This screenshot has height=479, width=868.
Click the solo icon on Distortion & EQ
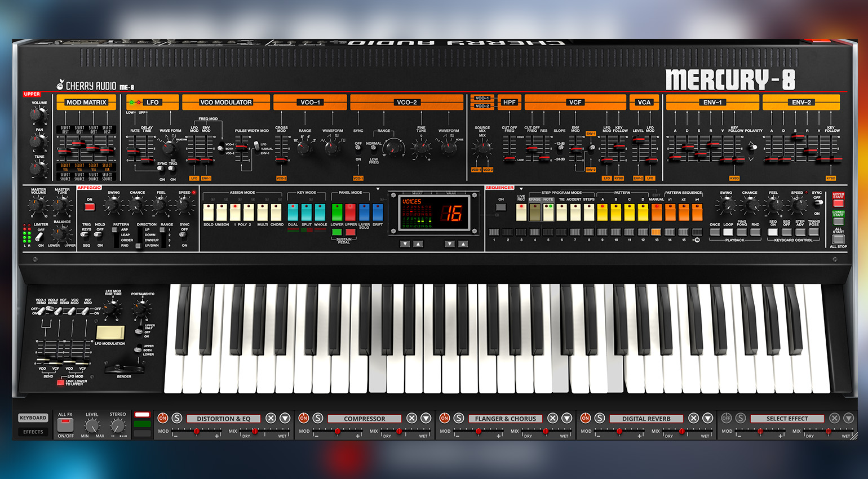(177, 418)
